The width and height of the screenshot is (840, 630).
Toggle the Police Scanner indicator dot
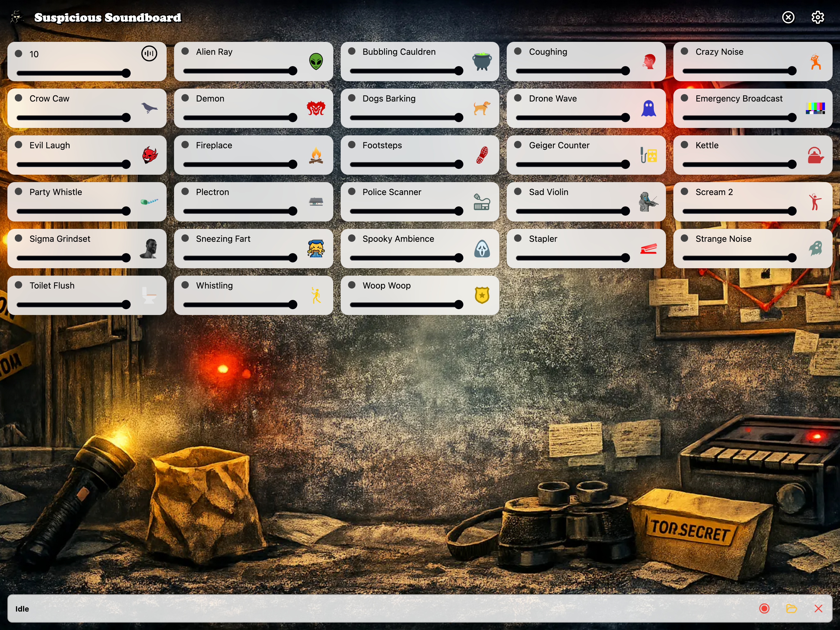point(352,191)
